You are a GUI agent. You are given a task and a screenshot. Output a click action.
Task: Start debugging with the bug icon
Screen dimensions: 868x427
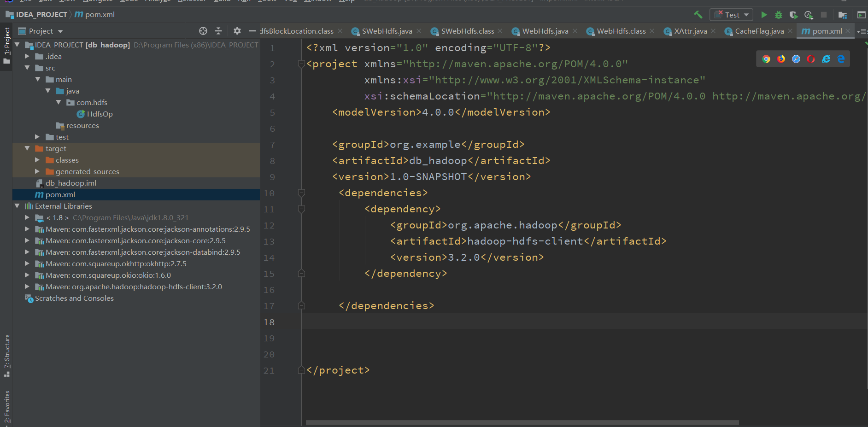click(779, 15)
